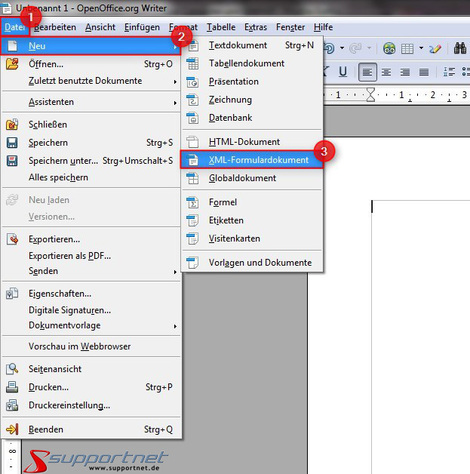Choose Beenden to quit

click(x=91, y=429)
